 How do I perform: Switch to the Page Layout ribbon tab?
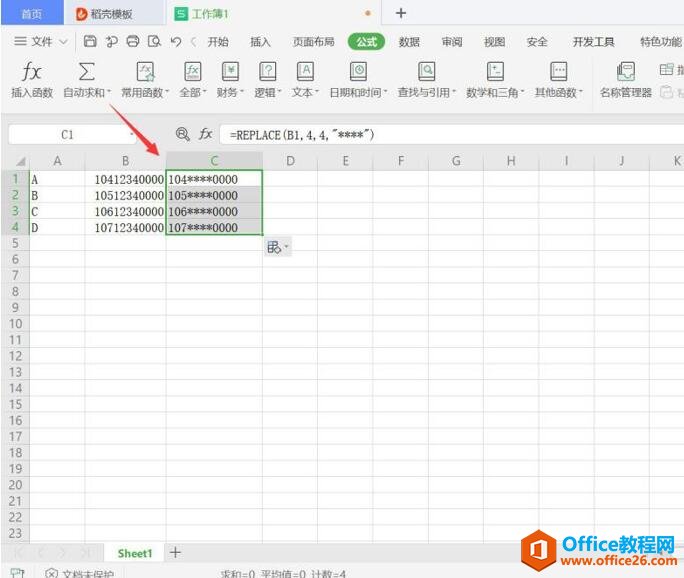tap(313, 42)
